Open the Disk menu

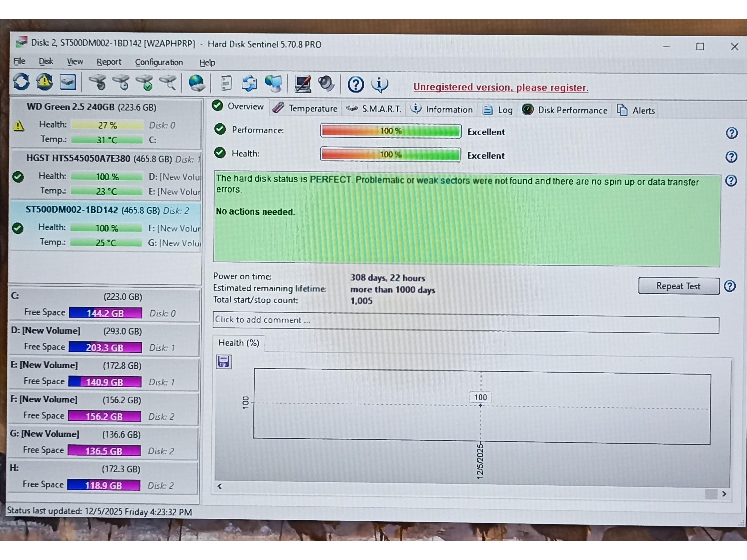46,61
